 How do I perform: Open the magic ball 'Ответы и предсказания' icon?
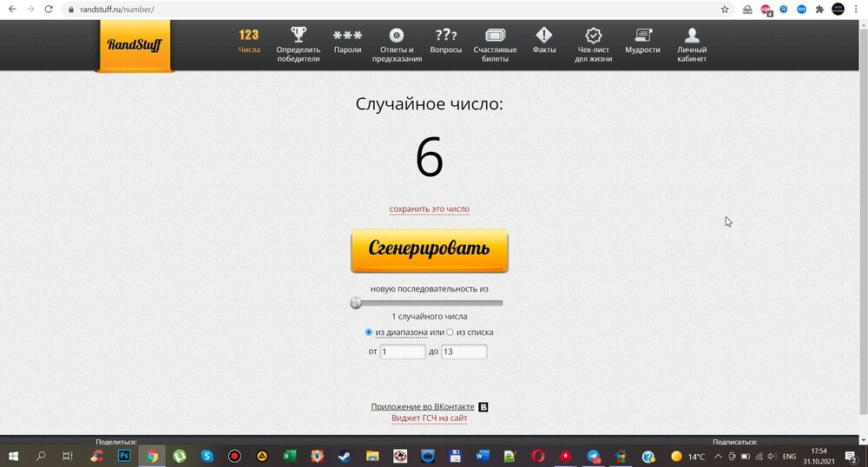pyautogui.click(x=397, y=36)
